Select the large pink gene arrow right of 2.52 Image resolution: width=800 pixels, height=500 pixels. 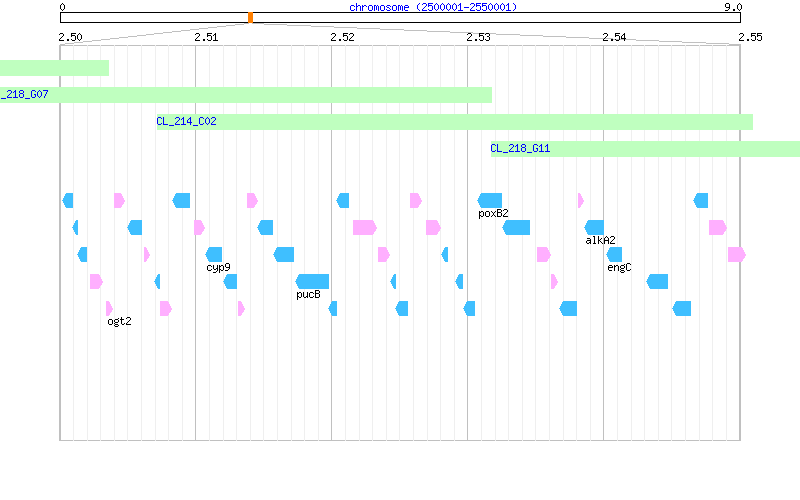coord(365,228)
